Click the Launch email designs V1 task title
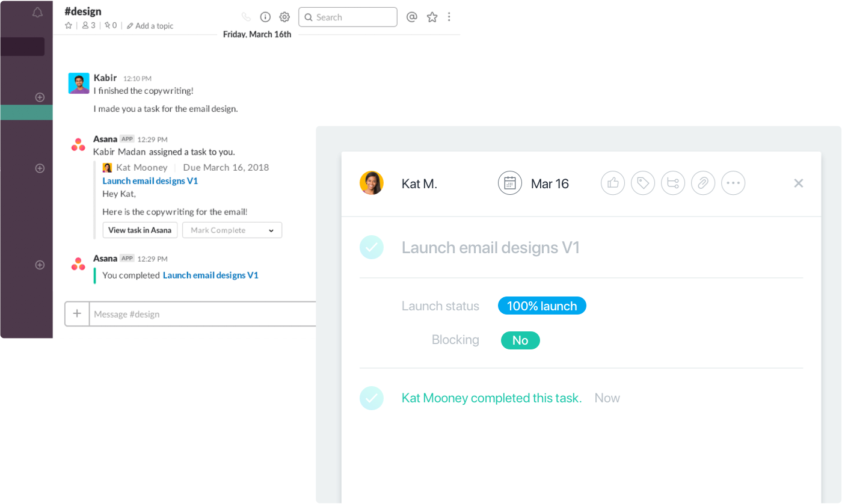The height and width of the screenshot is (504, 842). (491, 248)
